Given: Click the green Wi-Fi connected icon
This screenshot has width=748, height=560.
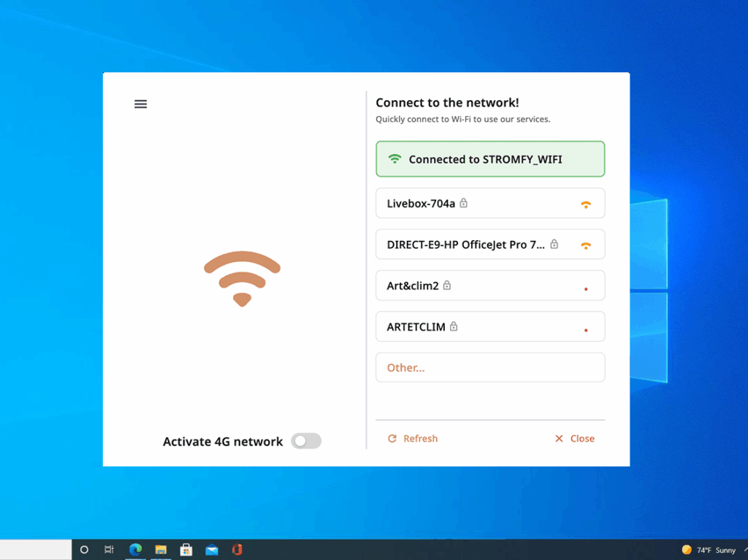Looking at the screenshot, I should 395,159.
